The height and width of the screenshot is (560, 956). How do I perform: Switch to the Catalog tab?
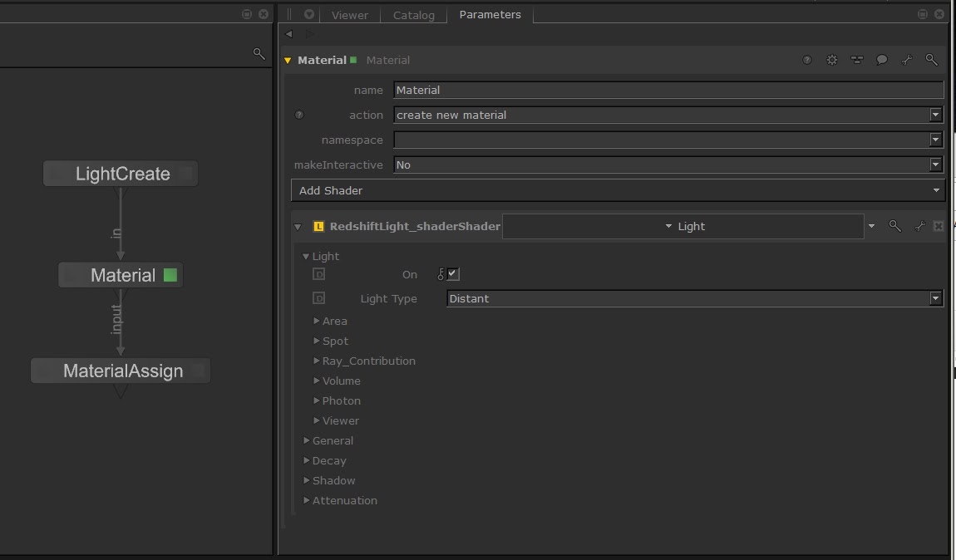pos(413,15)
